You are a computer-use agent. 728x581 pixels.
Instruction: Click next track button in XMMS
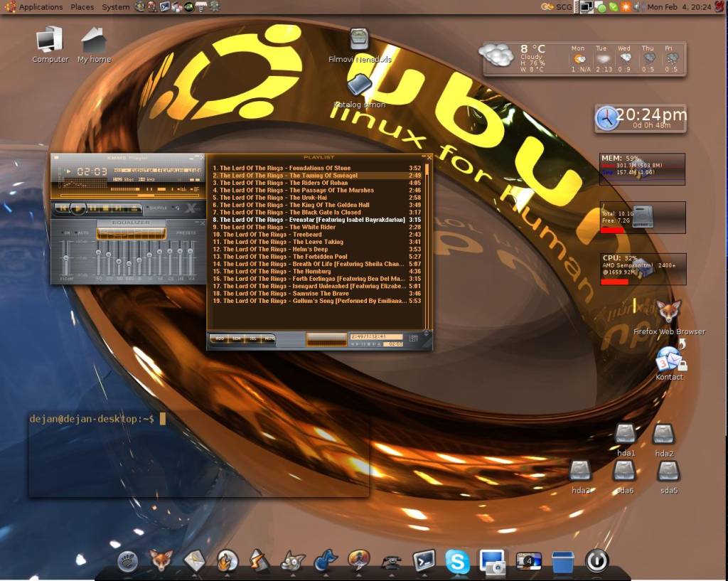pos(119,208)
